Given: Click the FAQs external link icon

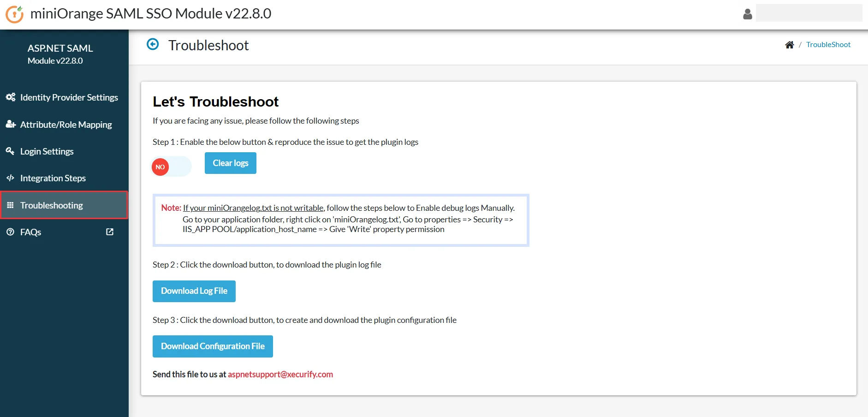Looking at the screenshot, I should tap(110, 232).
